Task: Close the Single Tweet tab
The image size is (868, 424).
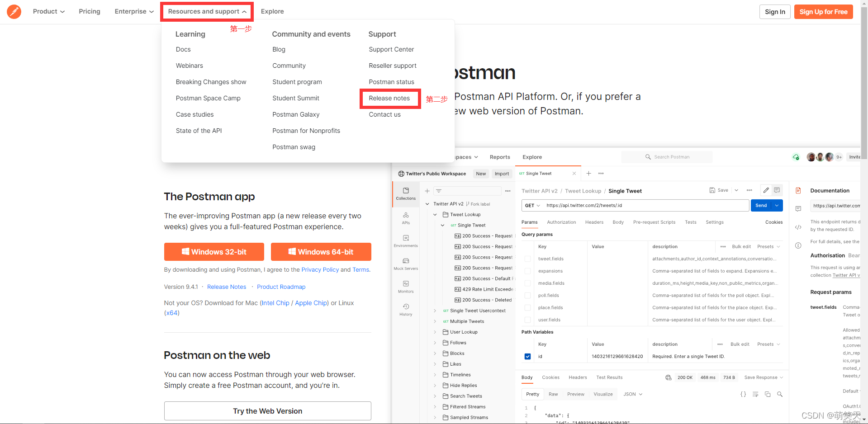Action: 574,174
